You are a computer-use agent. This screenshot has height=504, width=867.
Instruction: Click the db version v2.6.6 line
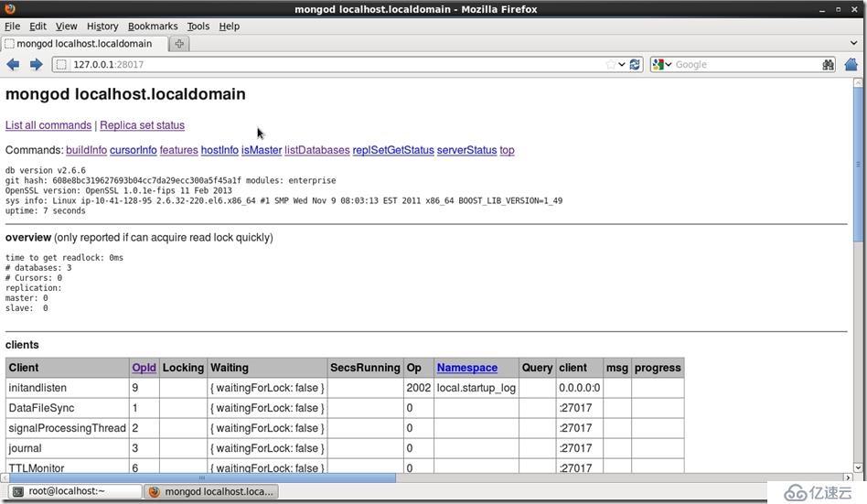pyautogui.click(x=46, y=170)
